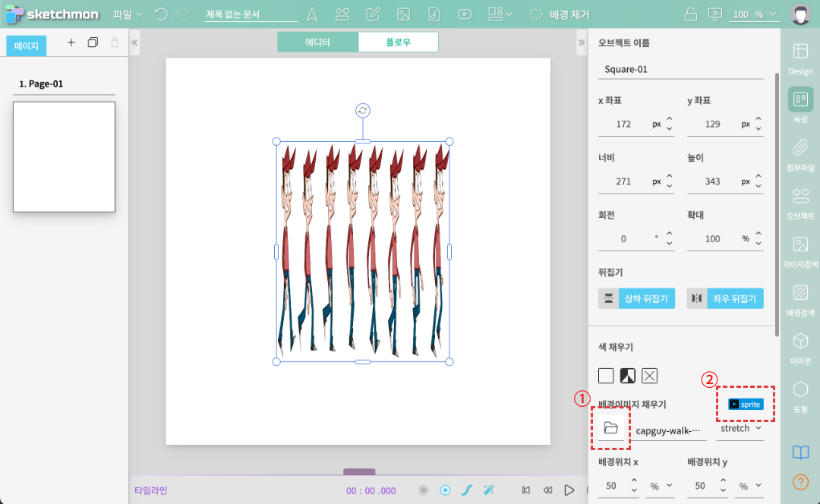Open the 아이콘 panel
Viewport: 820px width, 504px height.
801,348
